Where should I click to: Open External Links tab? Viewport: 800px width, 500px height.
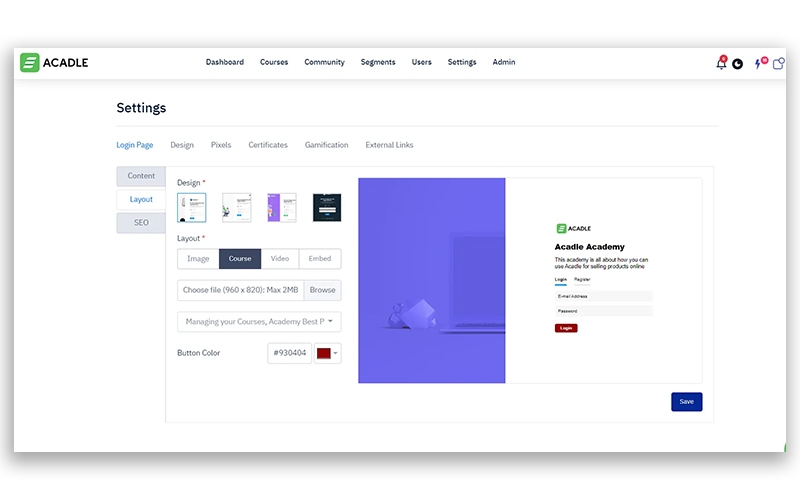389,145
